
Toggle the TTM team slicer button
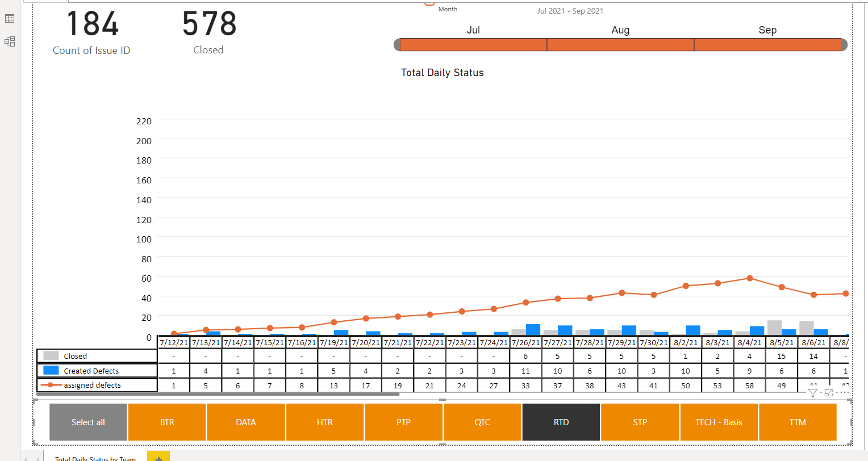pos(798,422)
